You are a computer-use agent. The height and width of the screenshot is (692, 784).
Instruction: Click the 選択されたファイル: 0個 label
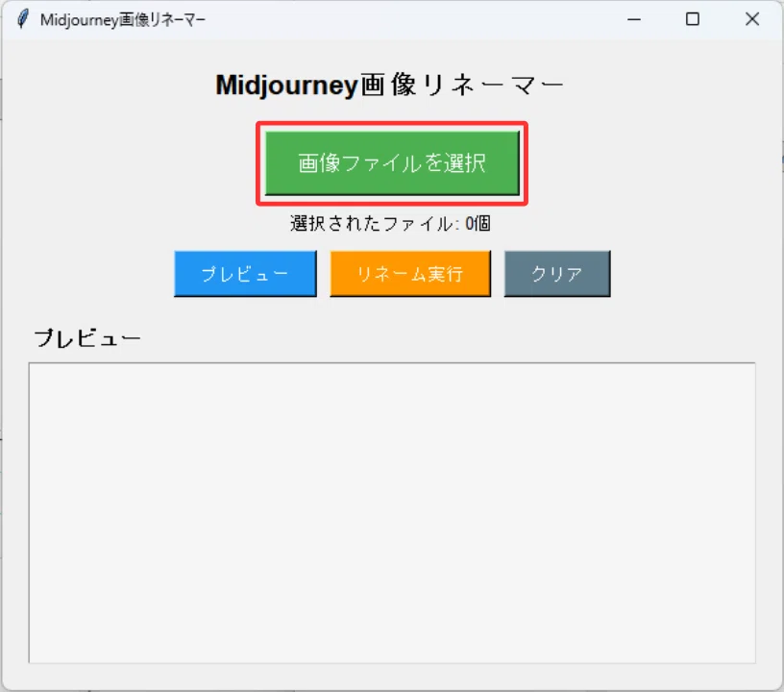(390, 224)
